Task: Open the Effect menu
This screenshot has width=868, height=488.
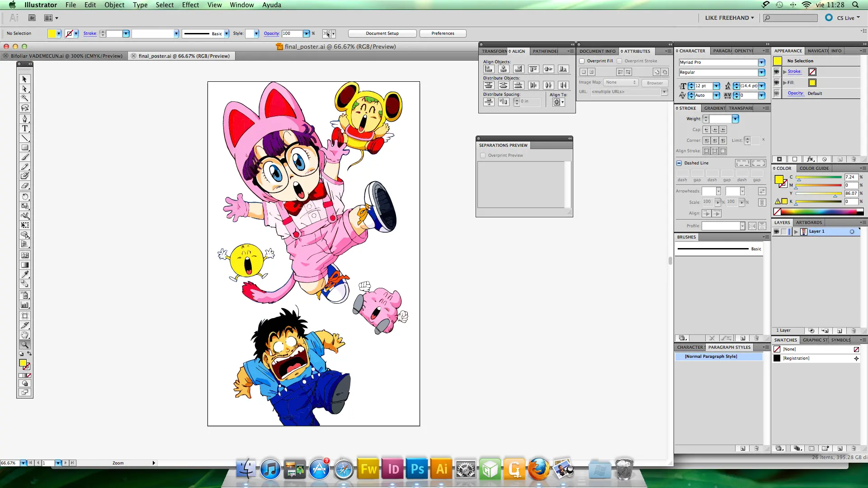Action: pyautogui.click(x=190, y=5)
